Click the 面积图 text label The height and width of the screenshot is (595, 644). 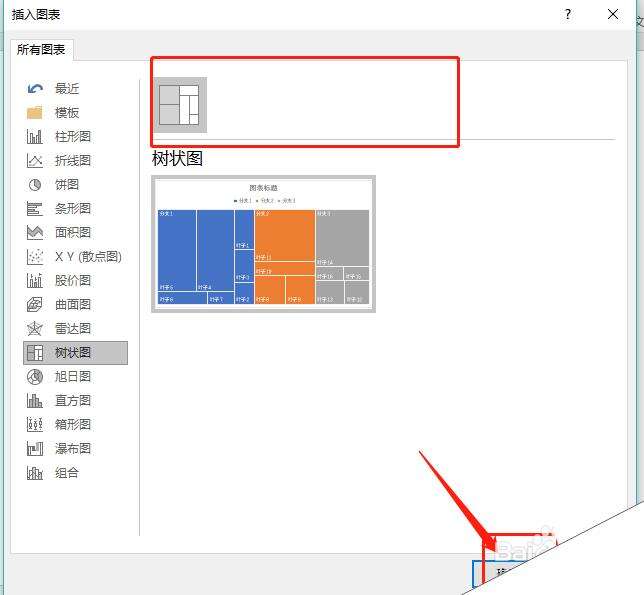click(73, 232)
